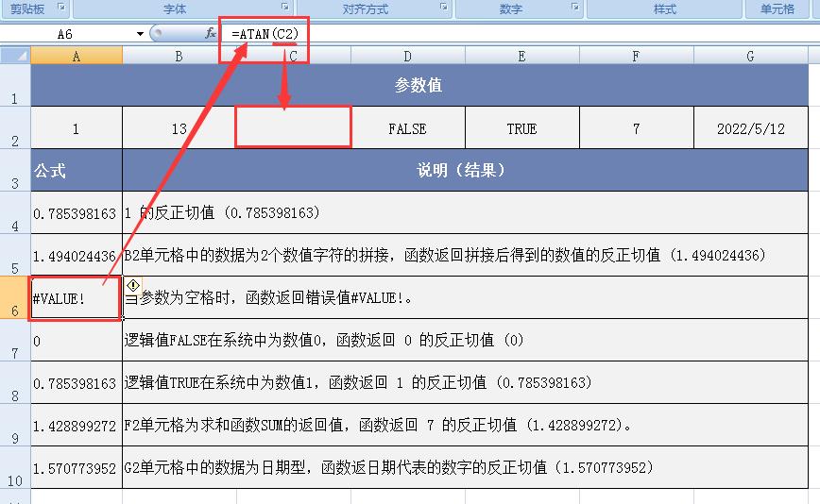Select column G header
The image size is (820, 504).
[751, 56]
